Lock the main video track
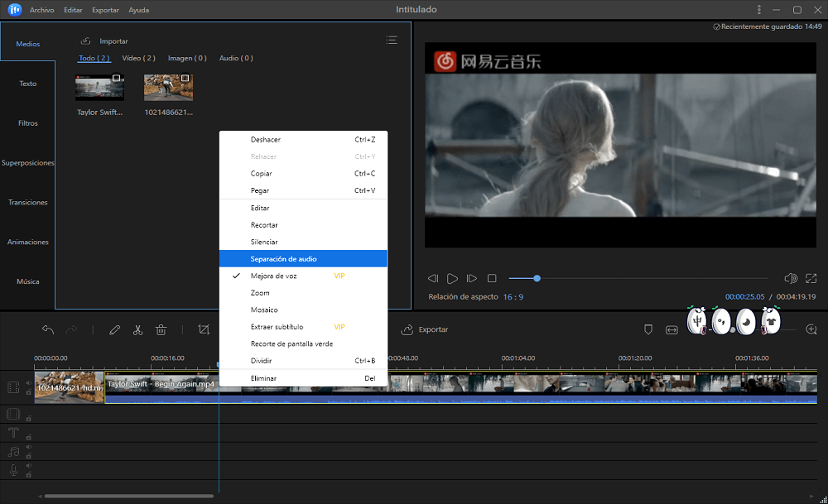 pos(28,392)
